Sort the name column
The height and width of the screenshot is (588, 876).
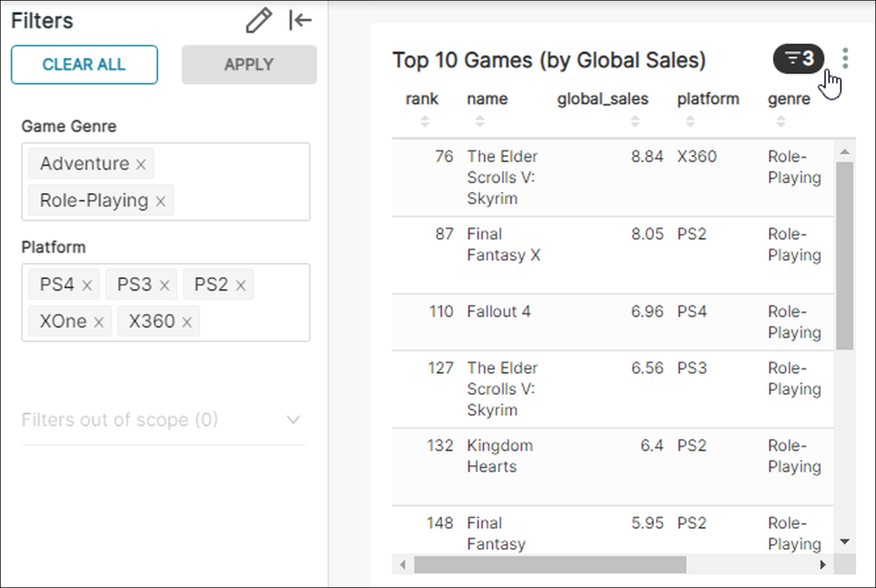coord(480,119)
